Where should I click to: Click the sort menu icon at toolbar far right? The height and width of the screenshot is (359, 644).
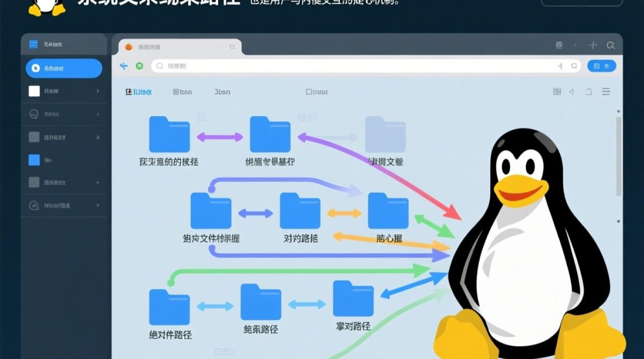(606, 91)
